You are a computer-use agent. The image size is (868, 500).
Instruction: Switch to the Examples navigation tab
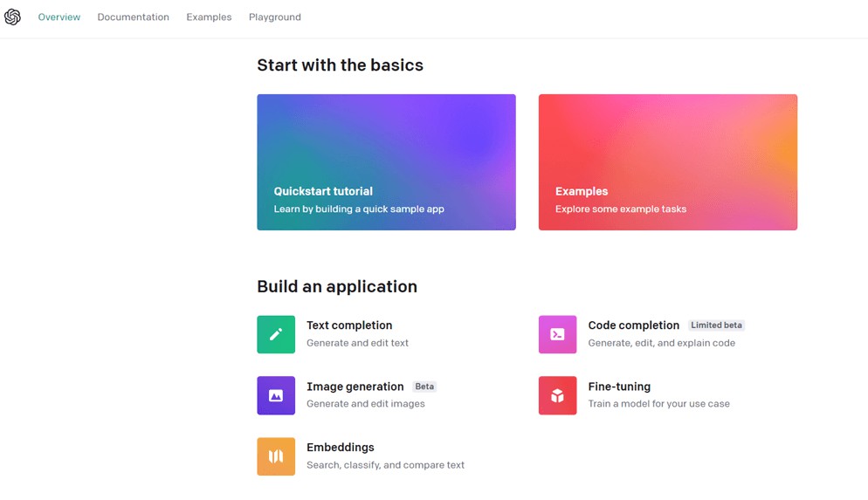pyautogui.click(x=209, y=17)
